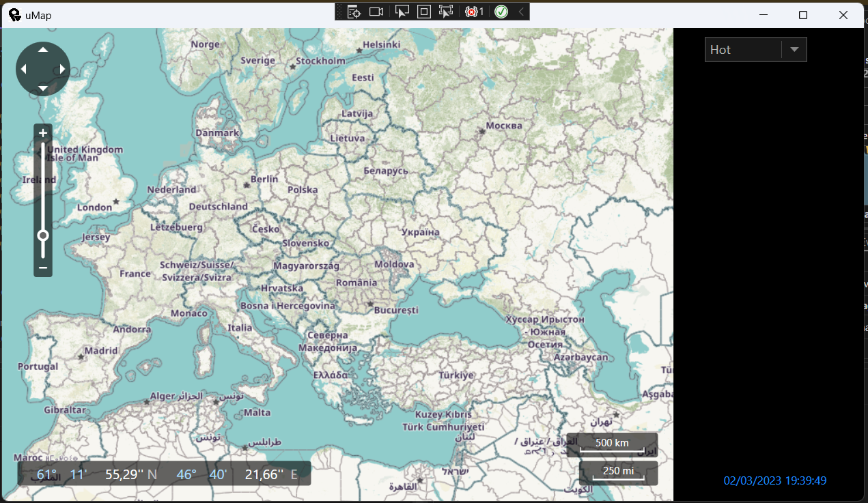
Task: Open the binding failures error indicator
Action: (x=474, y=12)
